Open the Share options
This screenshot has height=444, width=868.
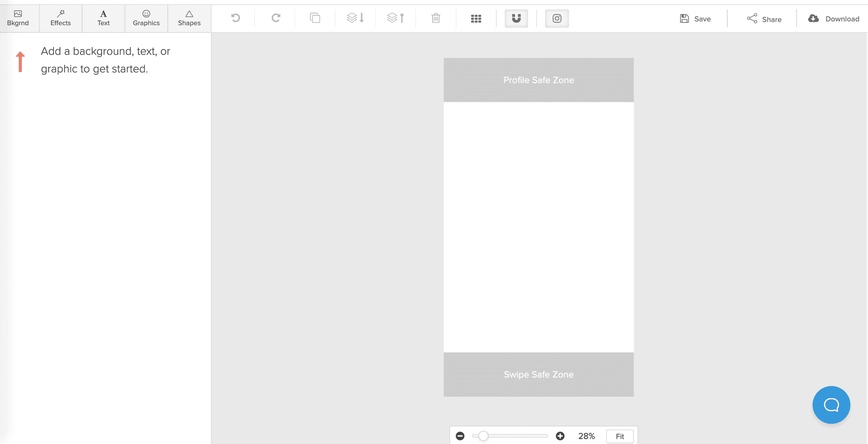pos(764,19)
